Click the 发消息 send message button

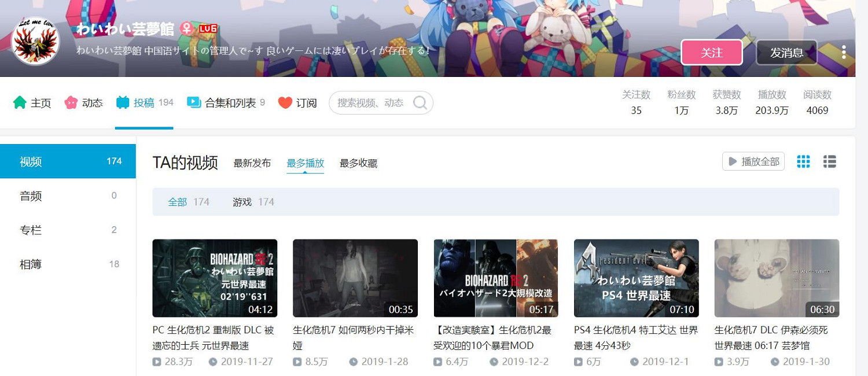[786, 53]
